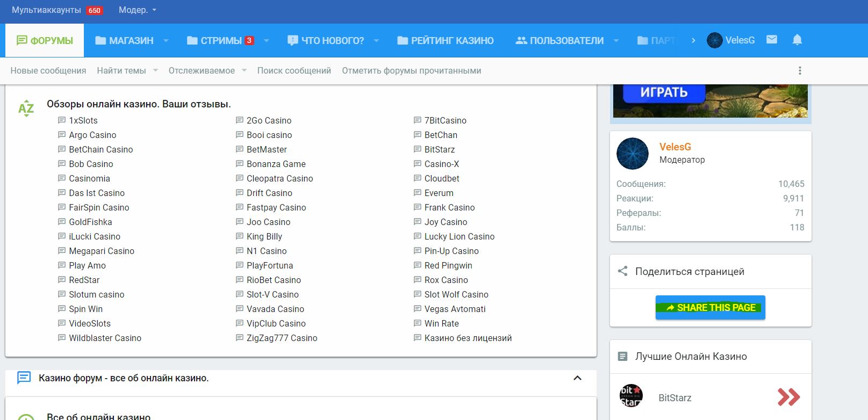The width and height of the screenshot is (868, 420).
Task: Open the ПОЛЬЗОВАТЕЛИ tab
Action: (x=559, y=40)
